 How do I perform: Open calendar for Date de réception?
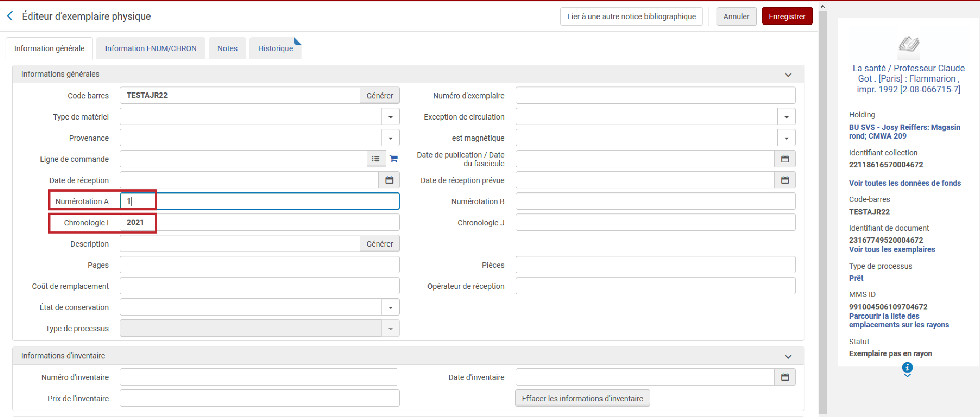coord(389,180)
